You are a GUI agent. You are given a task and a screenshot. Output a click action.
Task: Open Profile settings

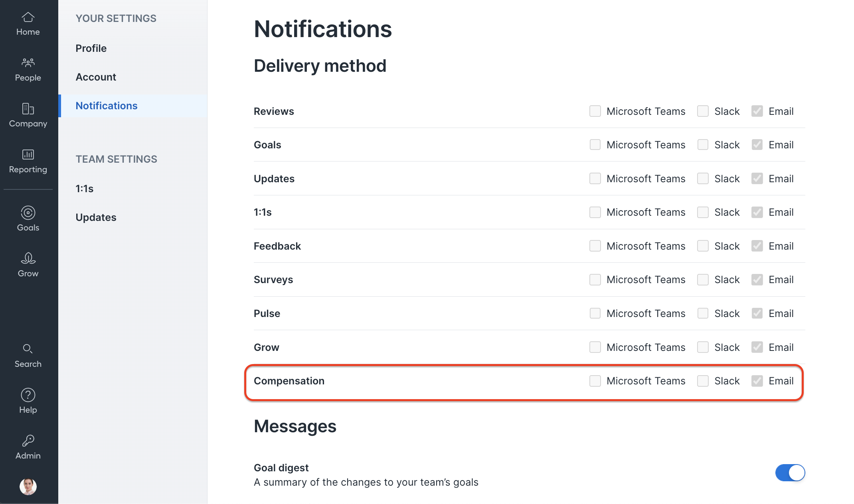(91, 48)
